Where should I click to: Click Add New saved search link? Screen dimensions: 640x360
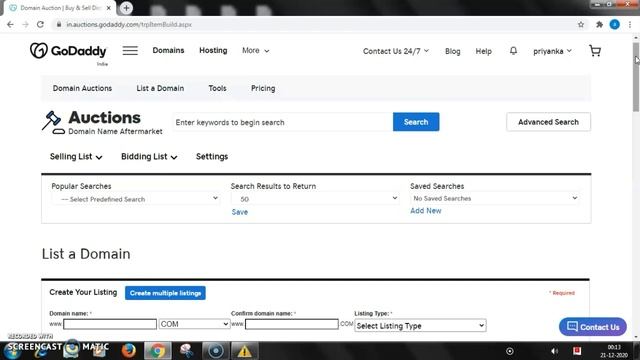coord(426,211)
